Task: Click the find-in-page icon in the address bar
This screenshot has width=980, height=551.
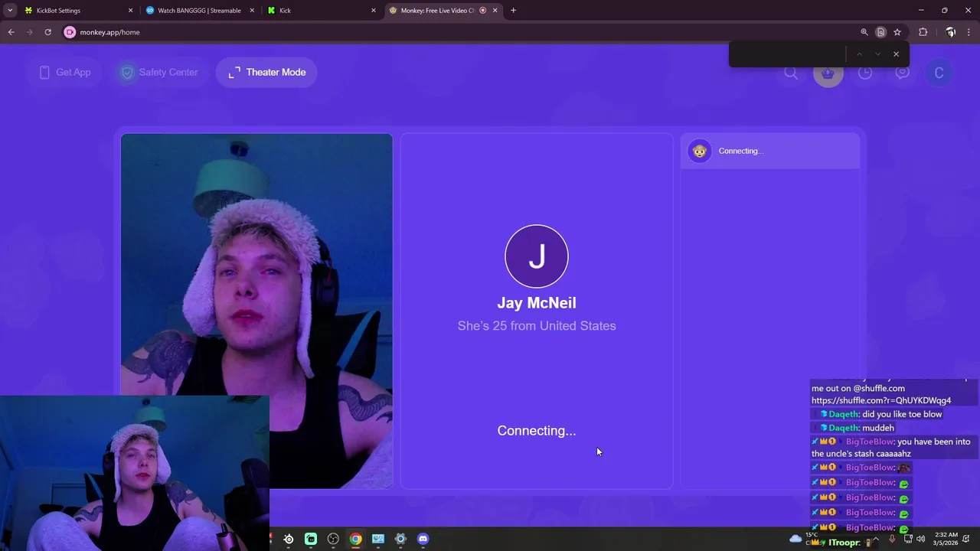Action: click(x=880, y=32)
